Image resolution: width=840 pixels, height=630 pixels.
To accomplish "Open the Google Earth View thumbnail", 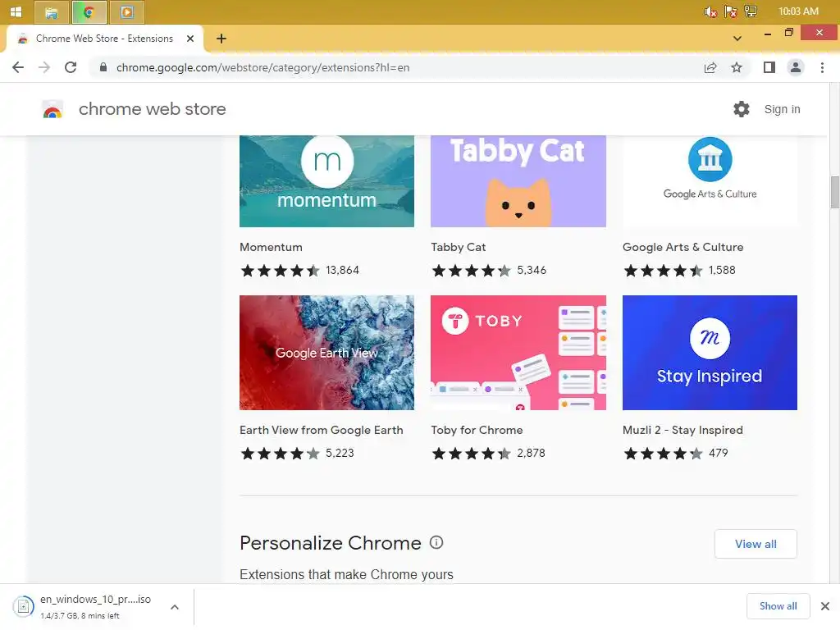I will pyautogui.click(x=326, y=353).
